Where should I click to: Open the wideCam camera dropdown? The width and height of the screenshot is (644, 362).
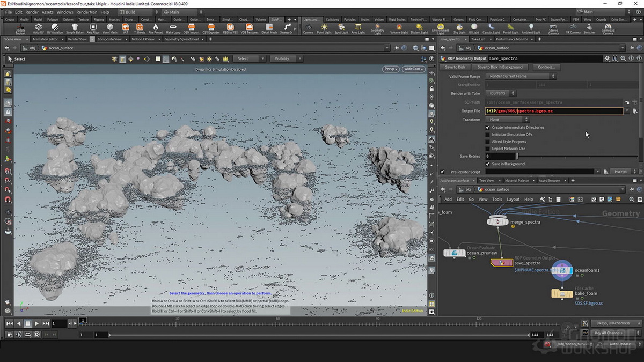pyautogui.click(x=413, y=69)
